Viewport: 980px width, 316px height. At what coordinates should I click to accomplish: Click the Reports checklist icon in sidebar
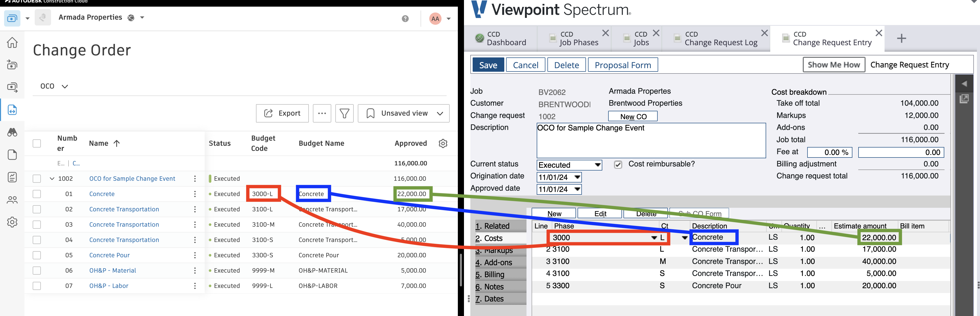[12, 177]
